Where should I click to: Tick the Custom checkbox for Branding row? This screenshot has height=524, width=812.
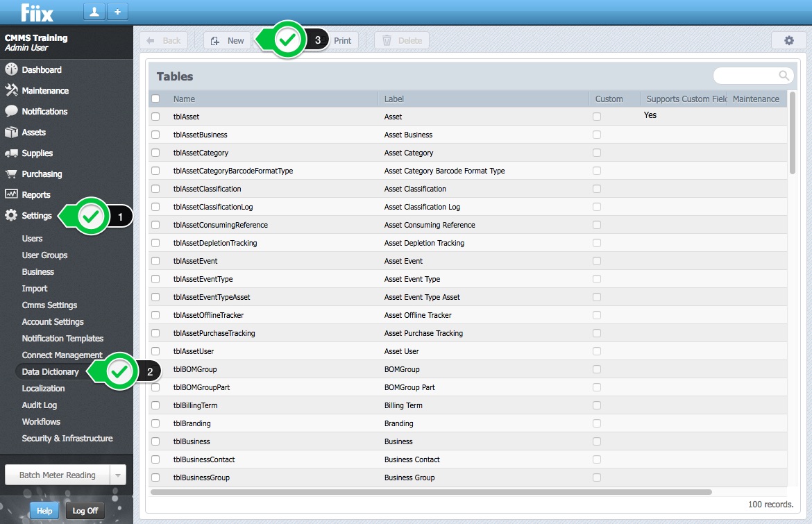tap(597, 423)
